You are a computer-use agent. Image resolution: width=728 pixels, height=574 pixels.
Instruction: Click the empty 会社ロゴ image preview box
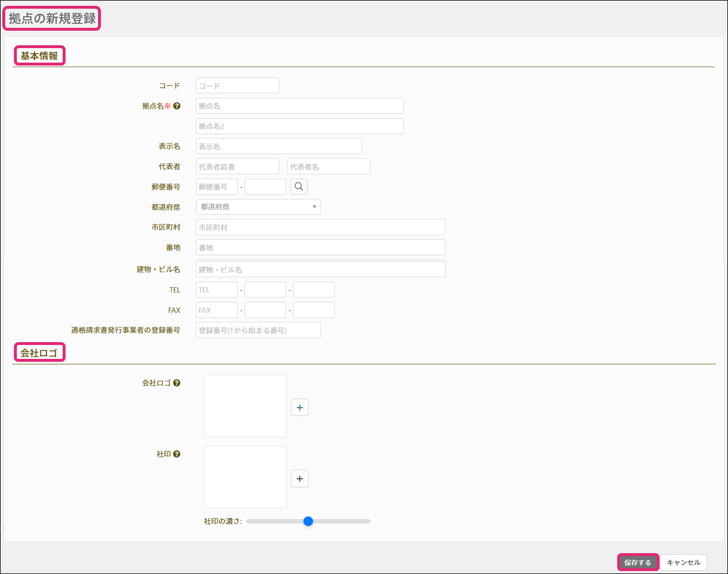click(x=245, y=406)
